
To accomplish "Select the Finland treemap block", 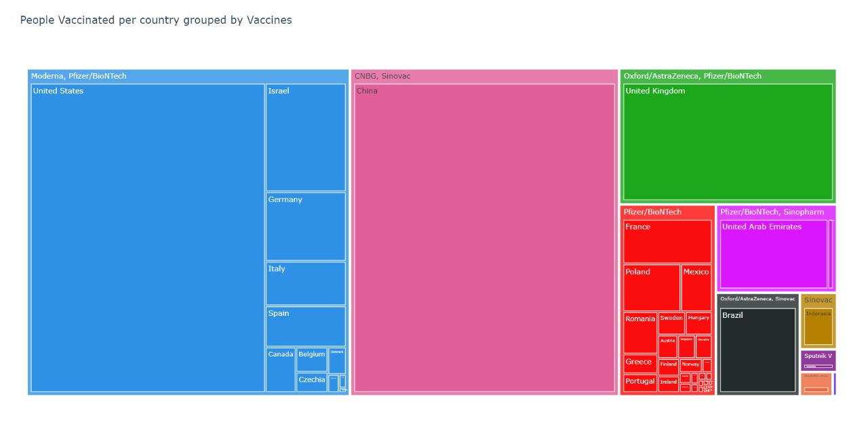I will 669,367.
